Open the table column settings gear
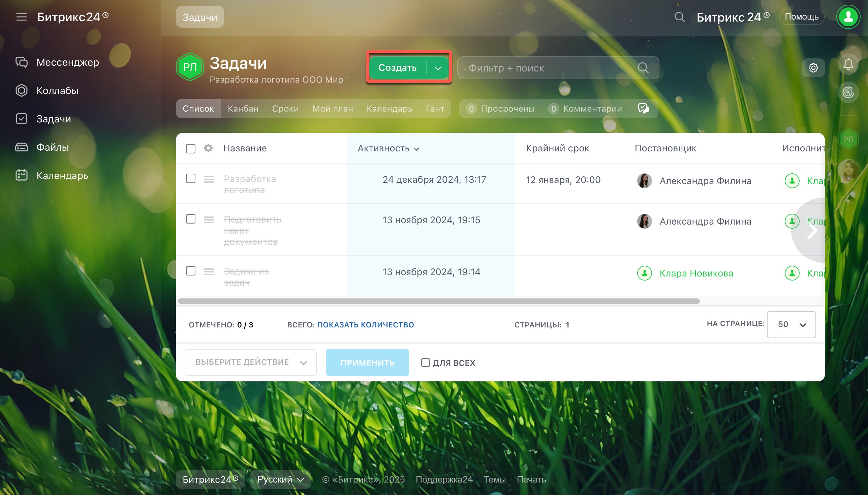 pyautogui.click(x=208, y=148)
